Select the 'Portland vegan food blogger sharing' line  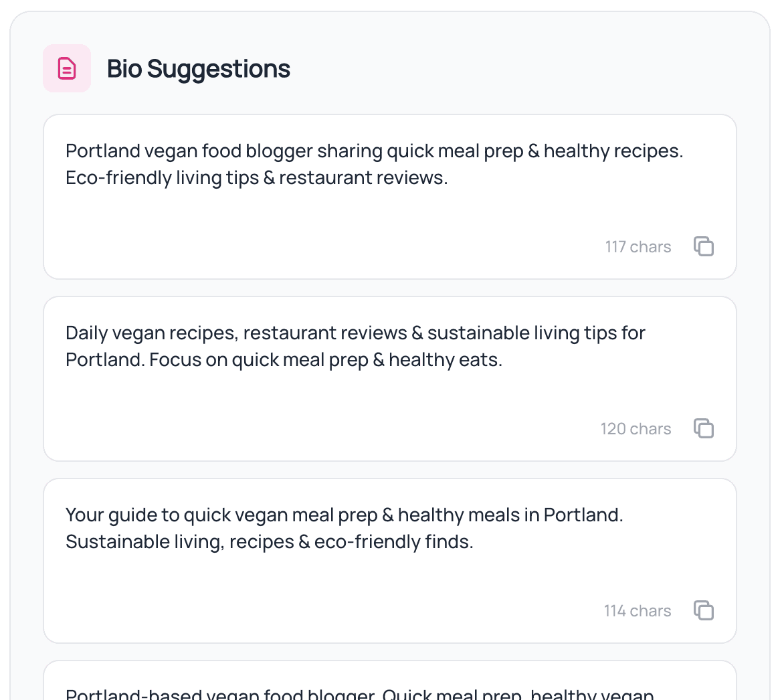(374, 151)
